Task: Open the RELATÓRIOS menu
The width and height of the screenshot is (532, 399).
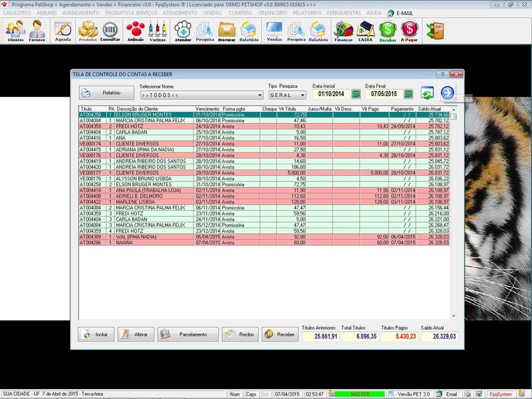Action: [x=307, y=13]
